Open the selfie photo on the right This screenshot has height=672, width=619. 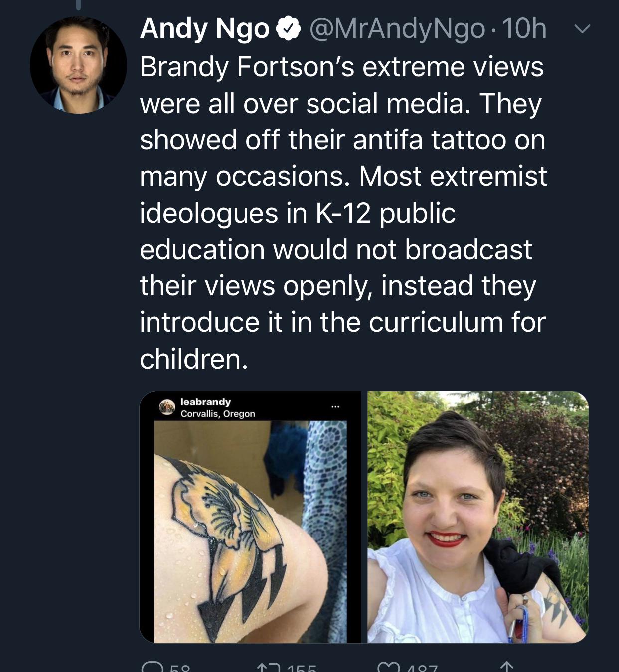(x=478, y=517)
